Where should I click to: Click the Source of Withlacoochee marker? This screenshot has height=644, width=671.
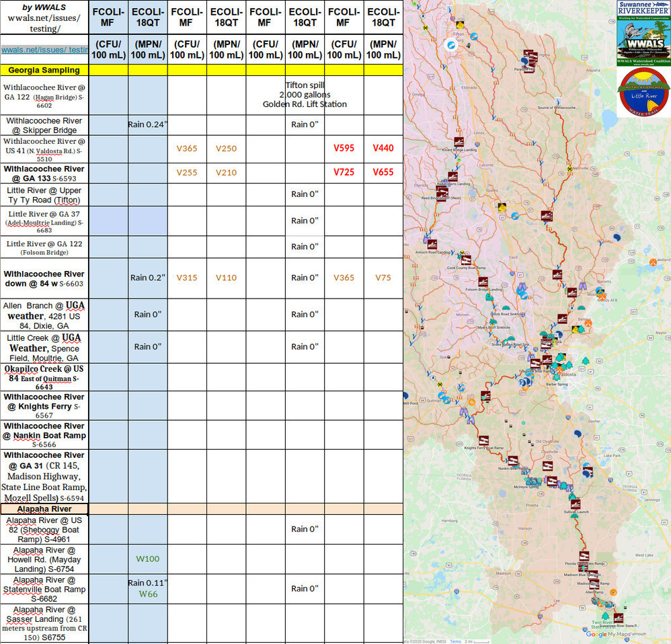558,102
